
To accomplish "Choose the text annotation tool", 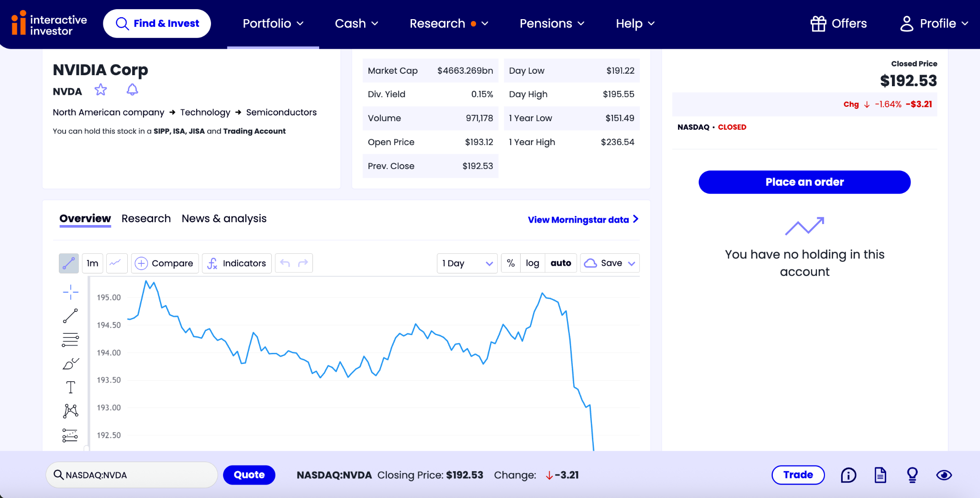I will click(70, 387).
